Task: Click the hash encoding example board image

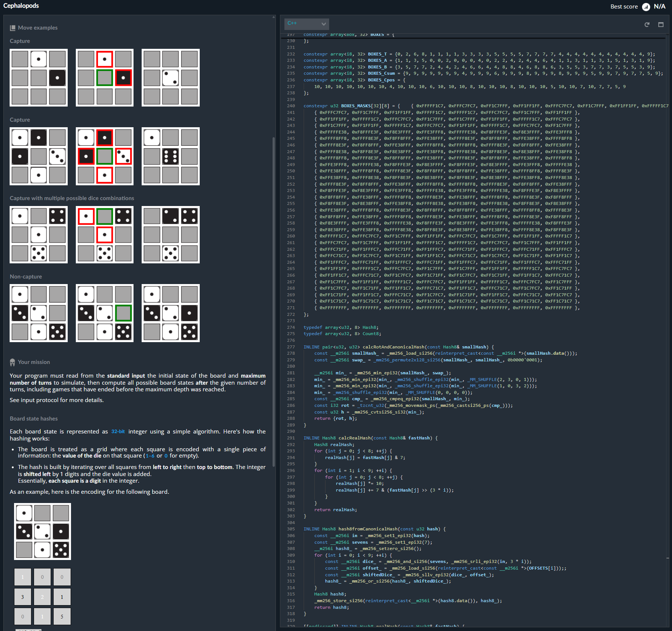Action: [43, 532]
